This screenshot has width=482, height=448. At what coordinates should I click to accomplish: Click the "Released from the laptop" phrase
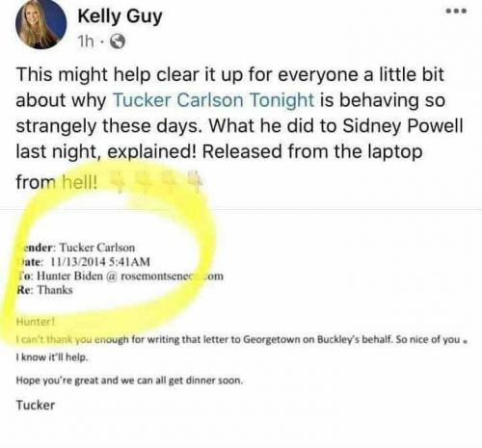[x=312, y=151]
